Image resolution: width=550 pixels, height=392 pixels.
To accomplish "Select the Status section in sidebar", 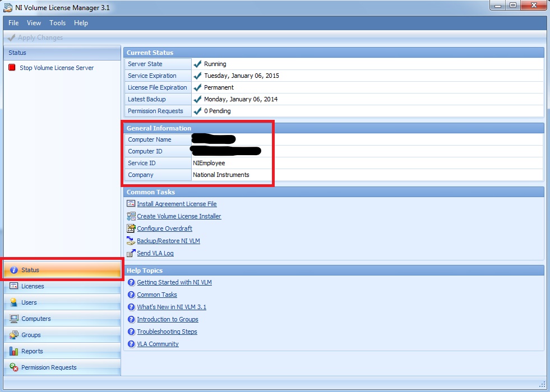I will pyautogui.click(x=62, y=270).
